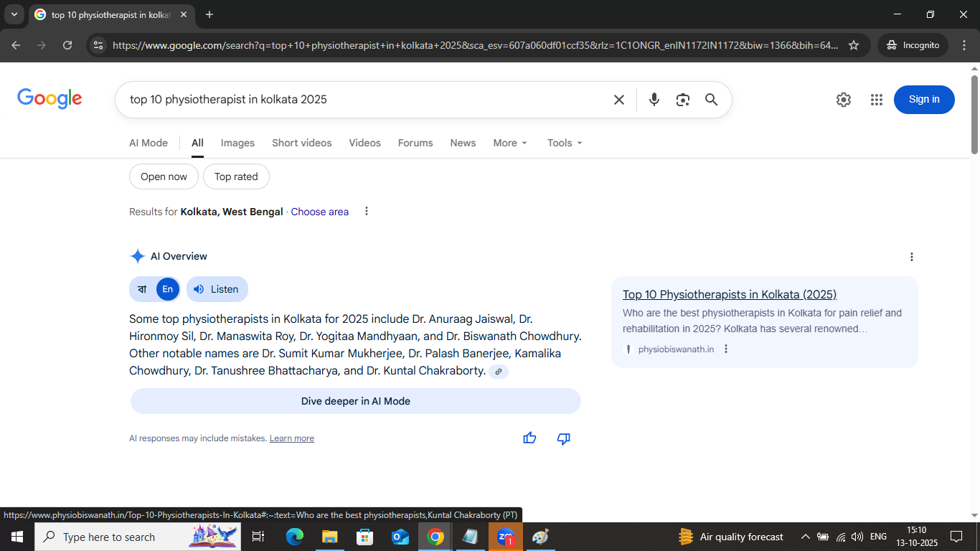Give the AI Overview a thumbs down
Screen dimensions: 980x551
(x=563, y=438)
